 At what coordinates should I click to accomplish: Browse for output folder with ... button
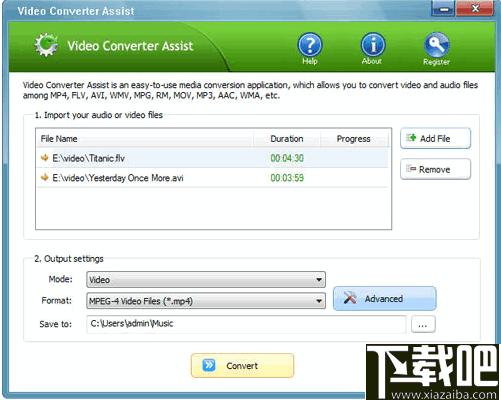pyautogui.click(x=423, y=324)
